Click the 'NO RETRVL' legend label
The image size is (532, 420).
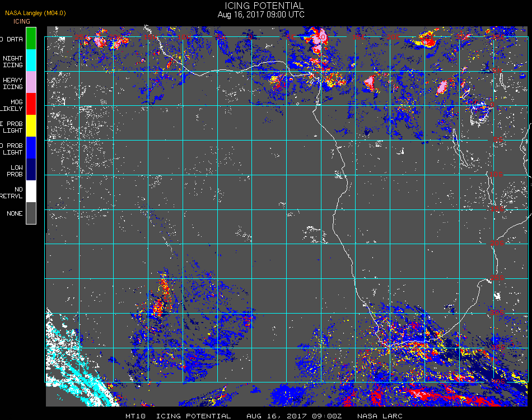(x=12, y=193)
